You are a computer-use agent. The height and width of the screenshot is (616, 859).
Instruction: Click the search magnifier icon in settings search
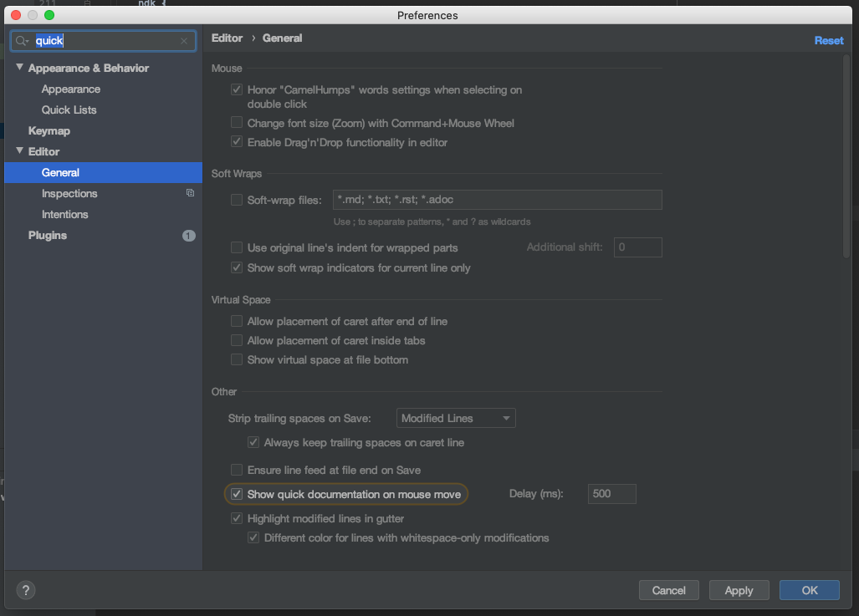click(x=22, y=41)
